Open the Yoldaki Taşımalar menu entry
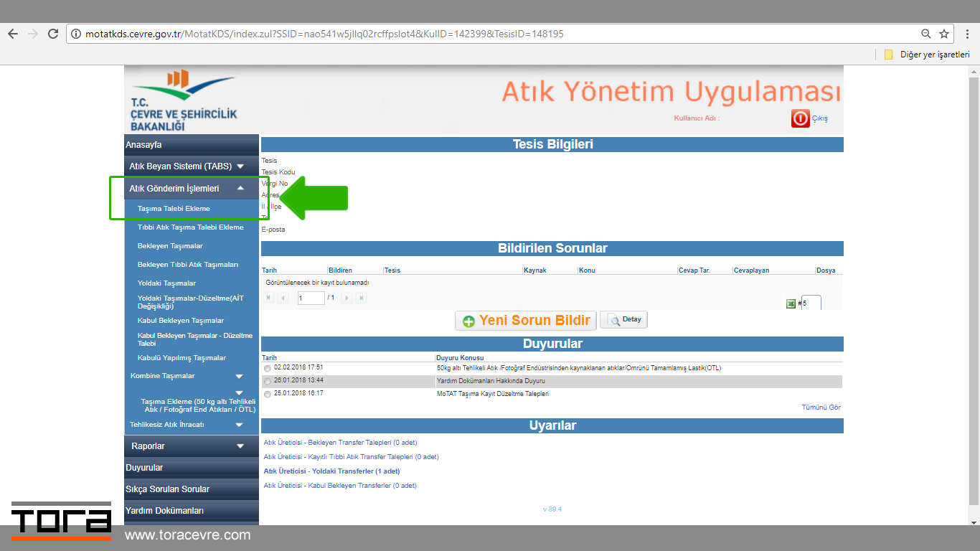The image size is (980, 551). tap(166, 283)
